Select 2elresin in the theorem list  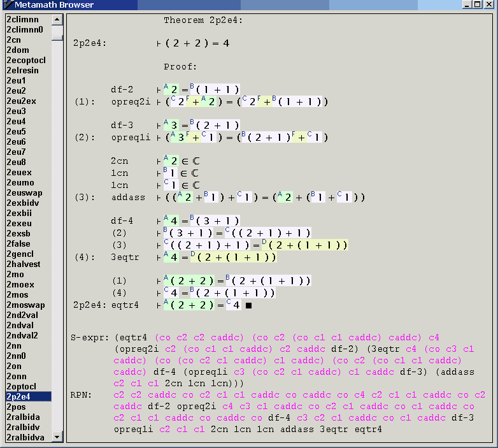tap(22, 71)
